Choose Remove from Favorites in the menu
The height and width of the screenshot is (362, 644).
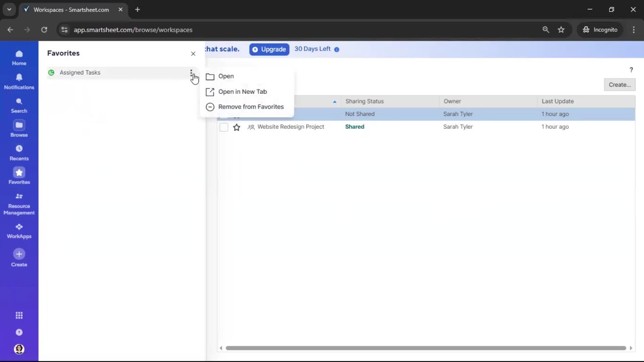click(251, 107)
